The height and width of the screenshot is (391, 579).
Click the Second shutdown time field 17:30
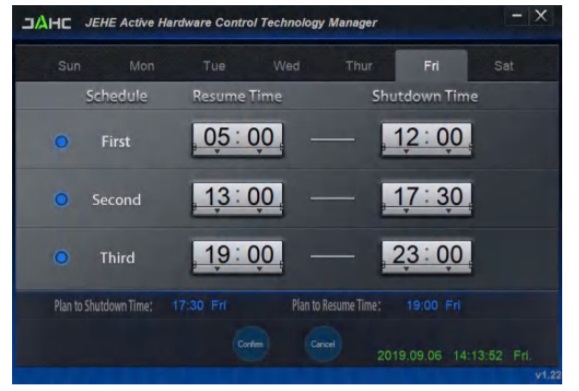click(426, 199)
